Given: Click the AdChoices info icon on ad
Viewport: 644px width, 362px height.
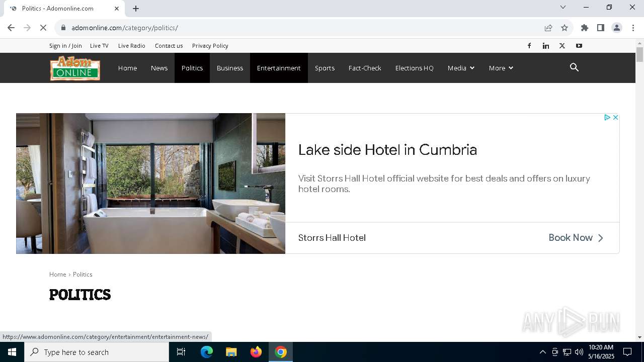Looking at the screenshot, I should tap(607, 117).
